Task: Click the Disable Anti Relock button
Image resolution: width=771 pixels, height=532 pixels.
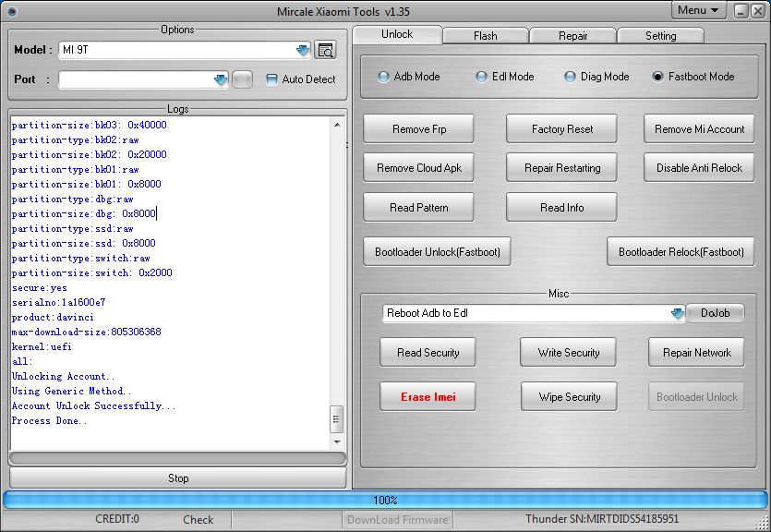Action: click(699, 168)
